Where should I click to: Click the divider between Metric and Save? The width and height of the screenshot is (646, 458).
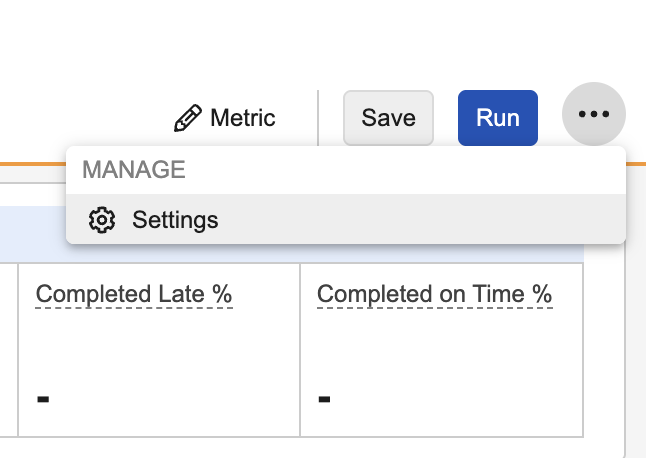[x=318, y=118]
